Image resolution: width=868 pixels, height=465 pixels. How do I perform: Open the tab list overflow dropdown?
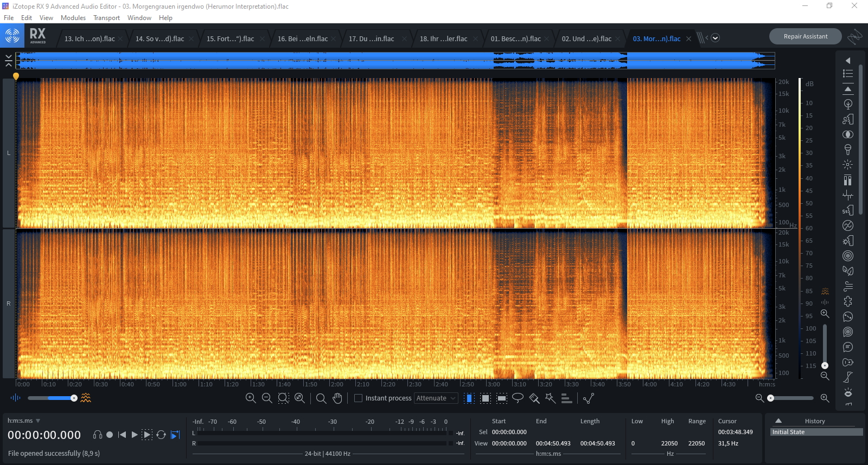[715, 38]
